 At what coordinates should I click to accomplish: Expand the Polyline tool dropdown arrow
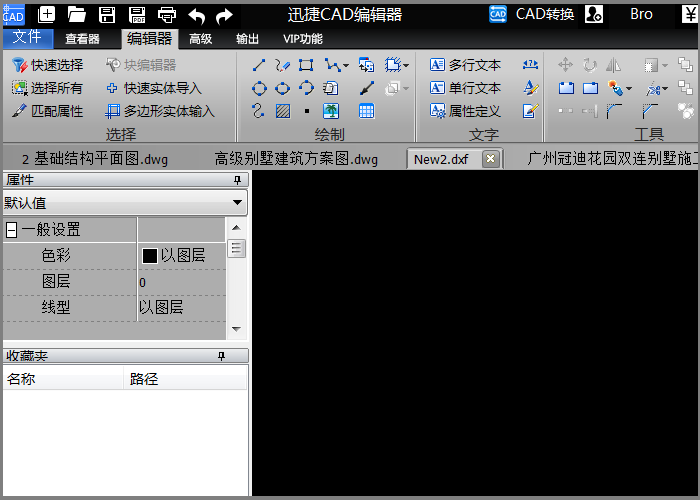tap(346, 66)
